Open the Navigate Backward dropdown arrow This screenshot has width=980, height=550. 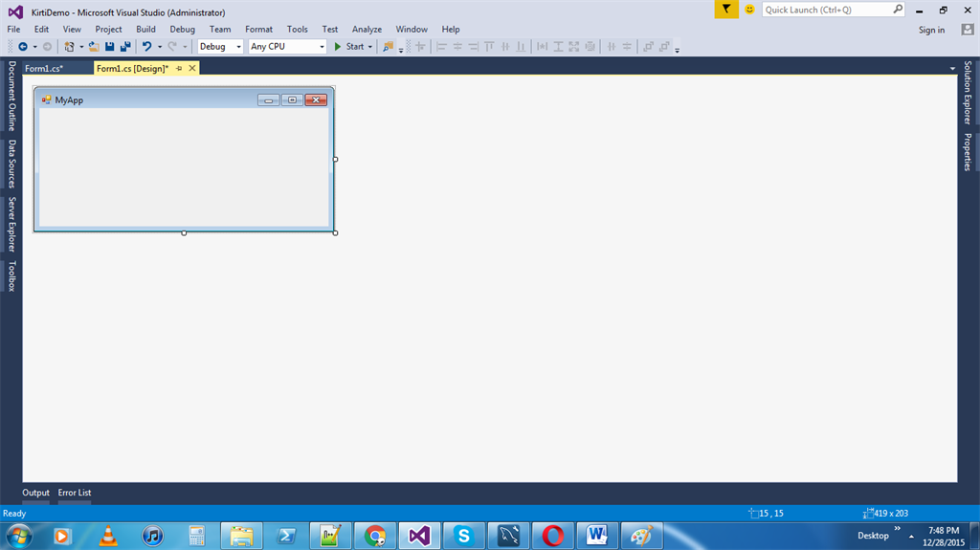coord(35,47)
